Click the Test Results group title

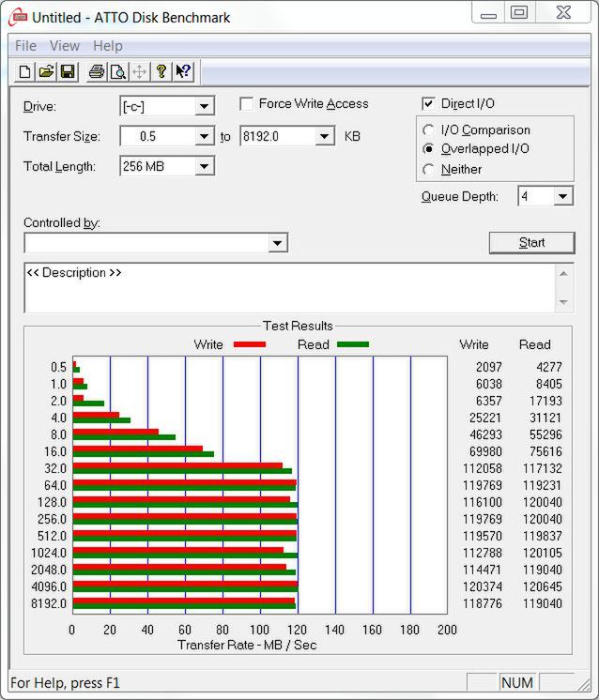tap(298, 326)
